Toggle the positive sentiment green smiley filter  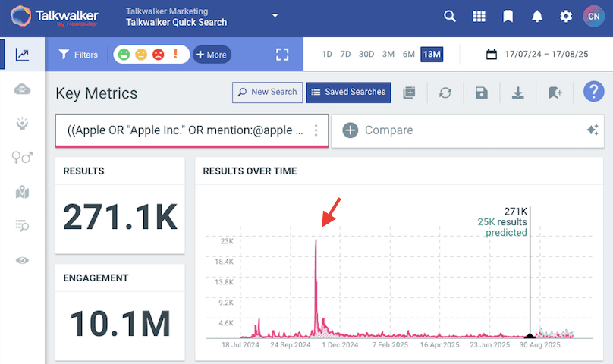123,55
